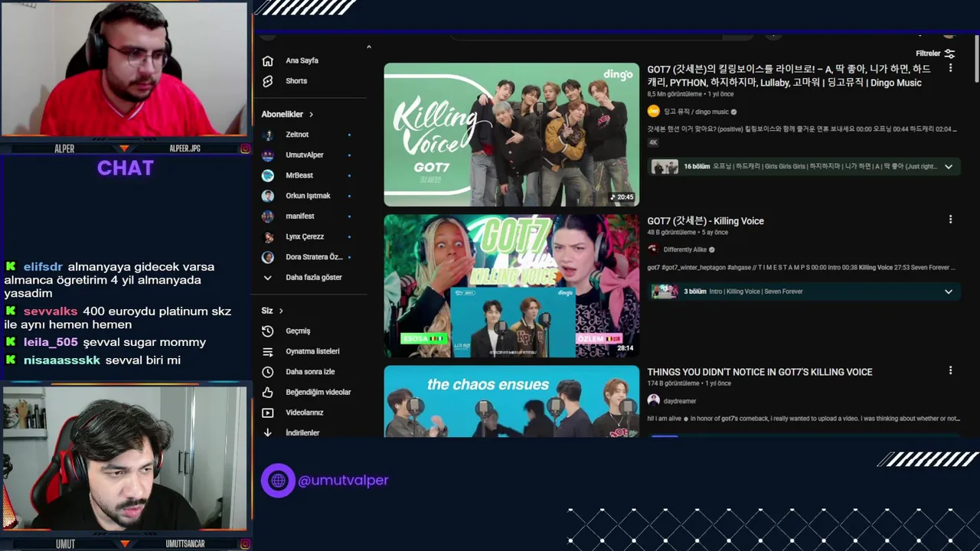Viewport: 980px width, 551px height.
Task: Click globe icon beside @umutvalper
Action: [x=278, y=481]
